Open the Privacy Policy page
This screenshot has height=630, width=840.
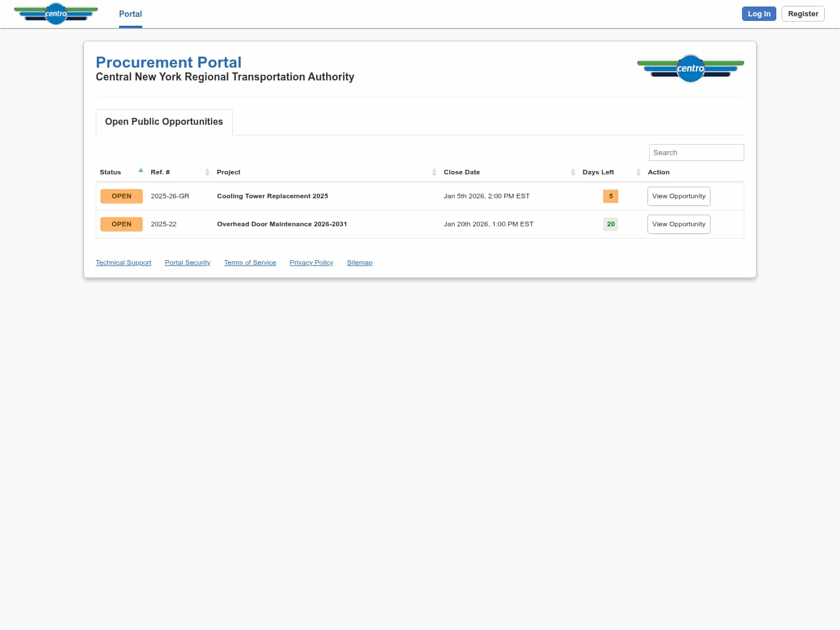[311, 262]
